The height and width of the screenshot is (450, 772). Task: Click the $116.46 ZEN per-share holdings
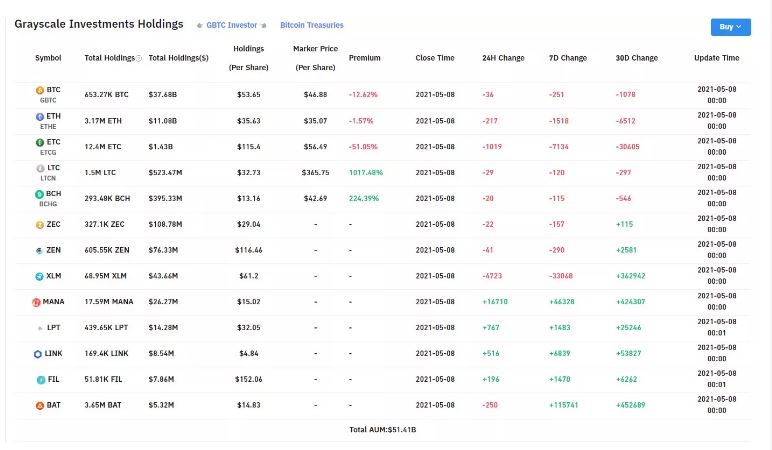(249, 250)
